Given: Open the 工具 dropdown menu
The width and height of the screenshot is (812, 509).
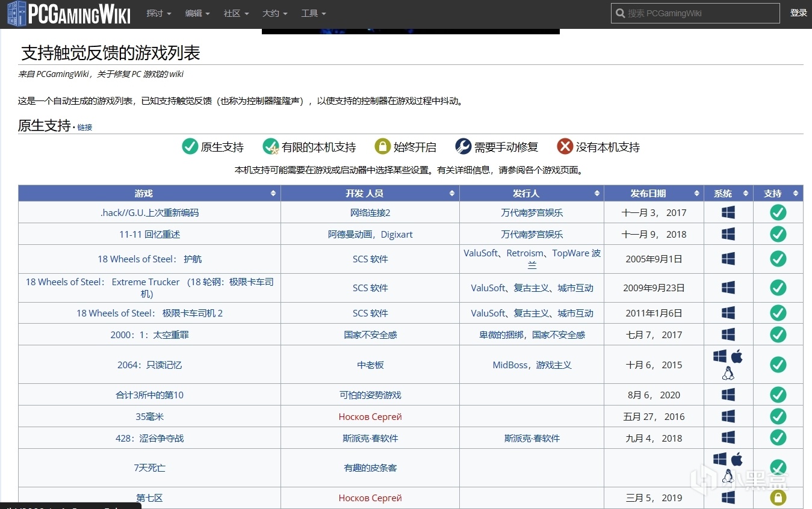Looking at the screenshot, I should [313, 13].
